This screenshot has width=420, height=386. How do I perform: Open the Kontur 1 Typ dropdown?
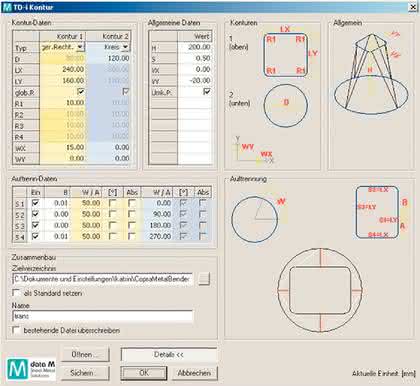(x=80, y=47)
